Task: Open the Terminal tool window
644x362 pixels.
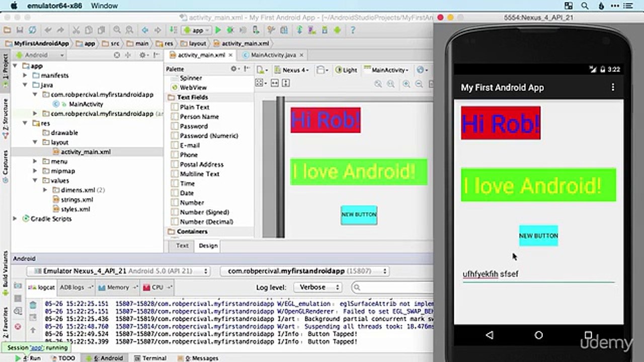Action: (150, 358)
